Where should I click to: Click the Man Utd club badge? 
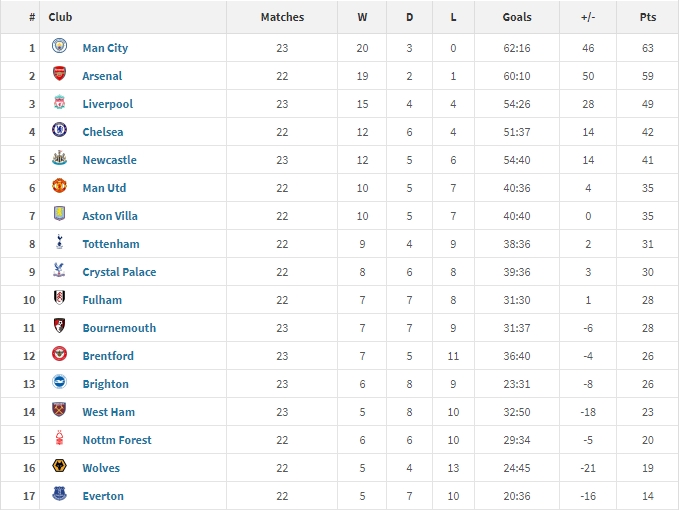(x=59, y=187)
